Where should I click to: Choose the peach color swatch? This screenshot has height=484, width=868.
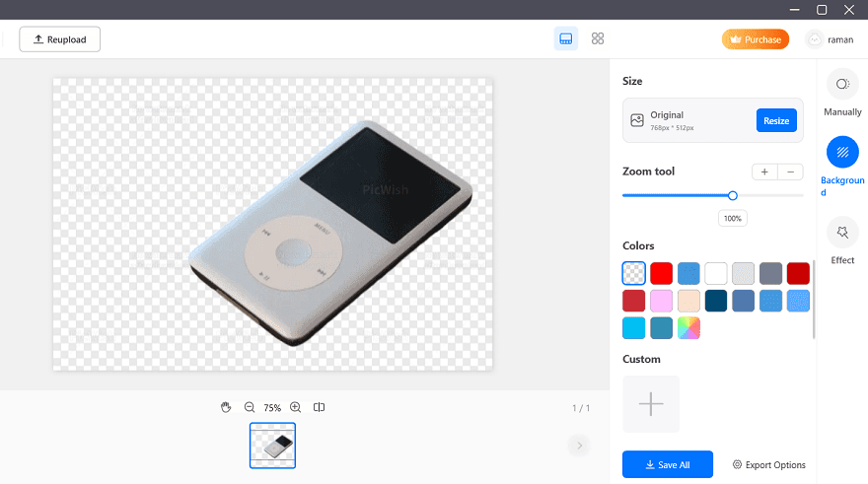[688, 301]
